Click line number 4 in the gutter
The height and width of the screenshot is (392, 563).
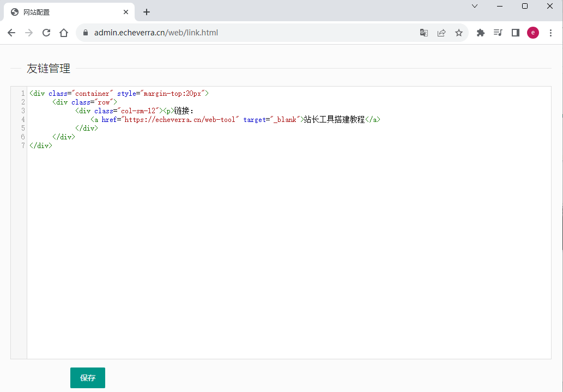pyautogui.click(x=23, y=119)
